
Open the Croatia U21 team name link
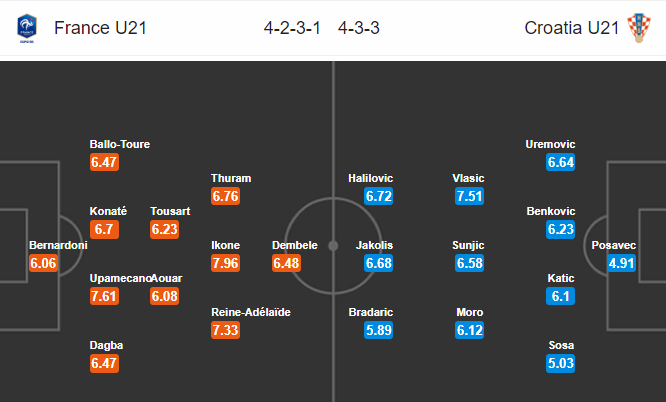571,28
